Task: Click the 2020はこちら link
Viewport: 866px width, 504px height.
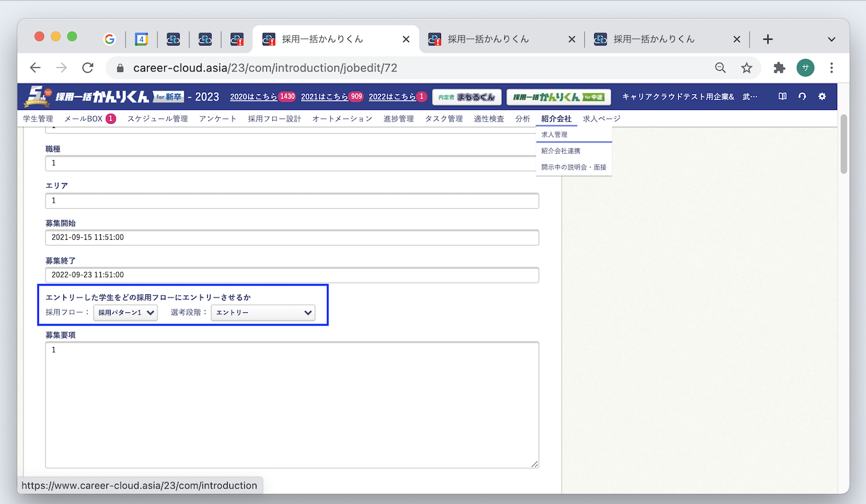Action: click(253, 96)
